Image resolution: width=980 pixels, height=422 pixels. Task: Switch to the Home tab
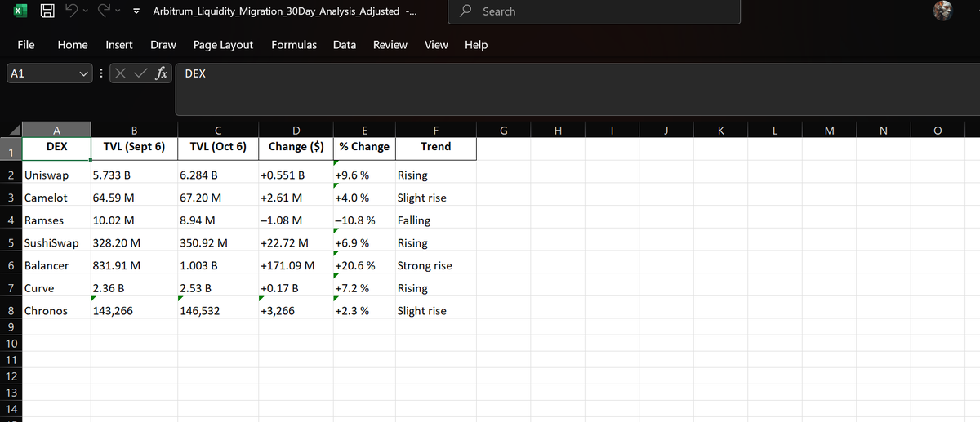pyautogui.click(x=73, y=45)
